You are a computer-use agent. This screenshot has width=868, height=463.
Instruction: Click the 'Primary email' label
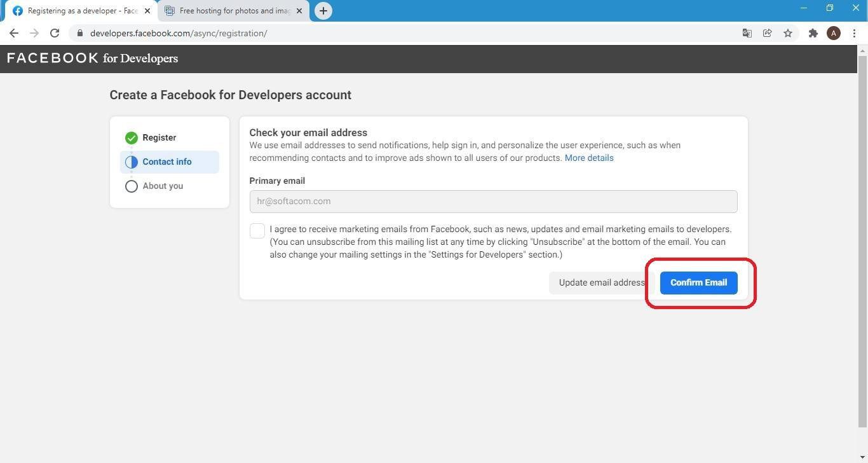(277, 181)
